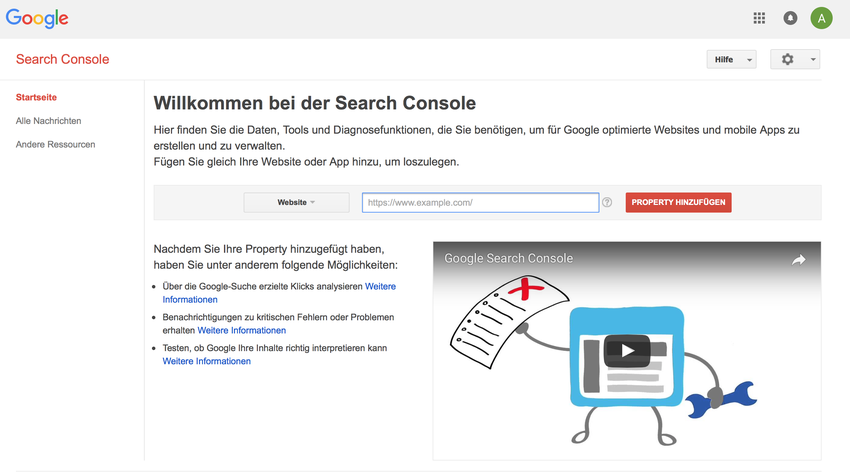Open Weitere Informationen link about Klicks analysieren
The height and width of the screenshot is (473, 850).
point(380,287)
